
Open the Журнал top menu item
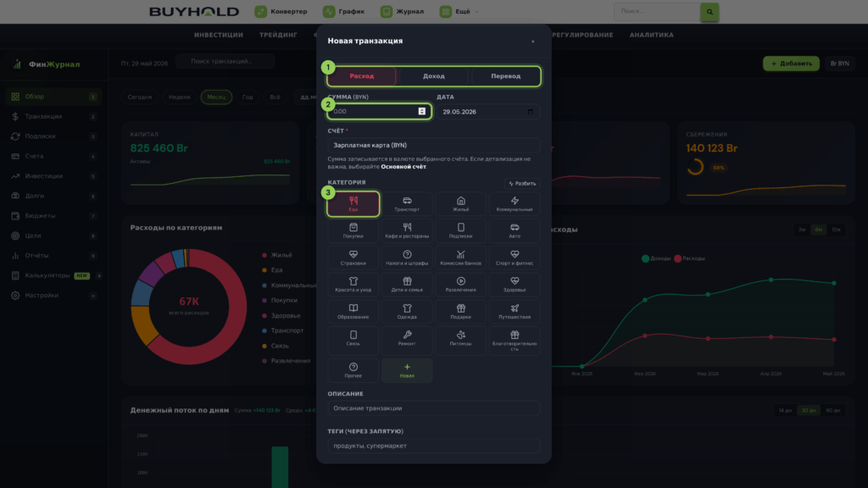(403, 12)
